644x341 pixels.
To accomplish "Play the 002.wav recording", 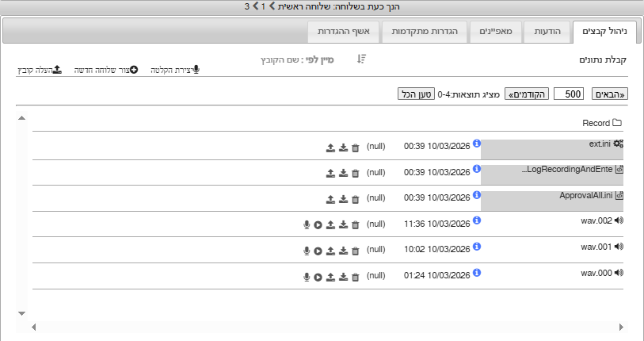I will point(317,225).
